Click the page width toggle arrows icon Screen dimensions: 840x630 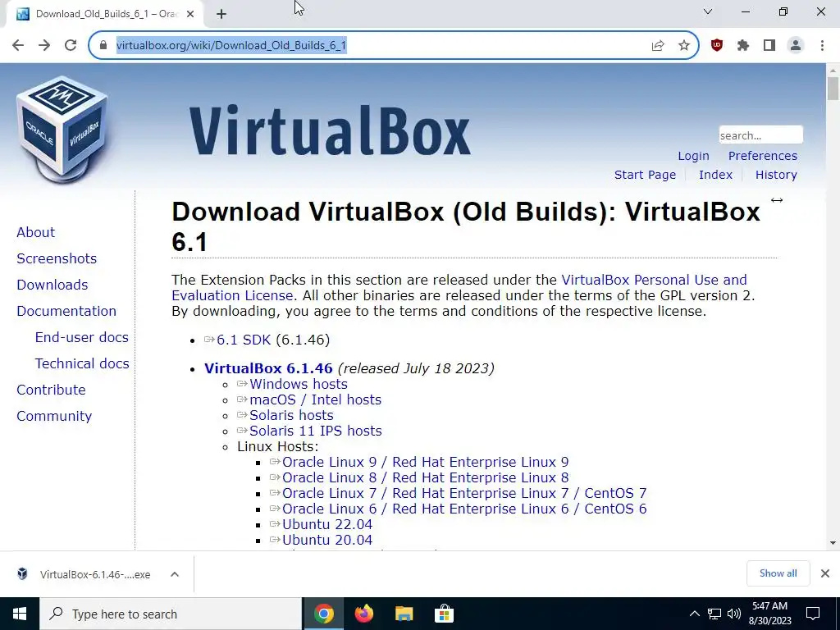[x=777, y=200]
